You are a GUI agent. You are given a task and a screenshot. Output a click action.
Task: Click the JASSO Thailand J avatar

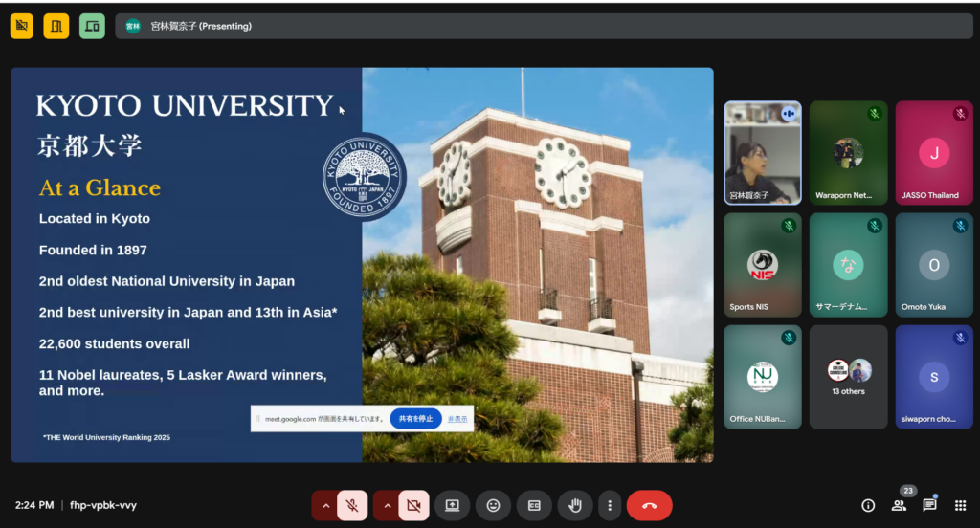(934, 153)
